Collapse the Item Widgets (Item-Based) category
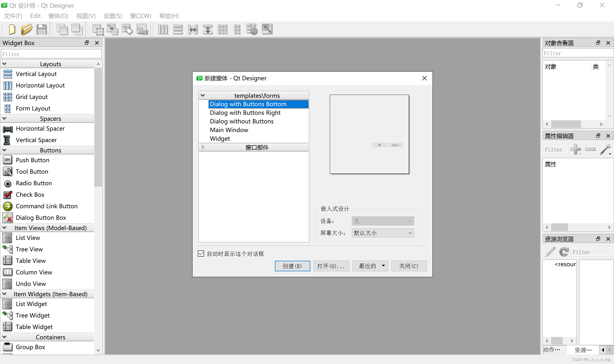Image resolution: width=614 pixels, height=364 pixels. 4,294
